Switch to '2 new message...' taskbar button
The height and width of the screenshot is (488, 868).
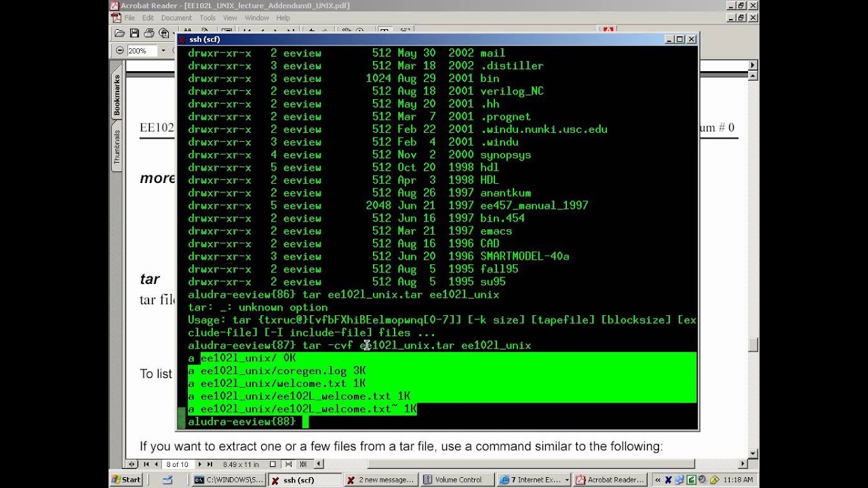point(380,479)
